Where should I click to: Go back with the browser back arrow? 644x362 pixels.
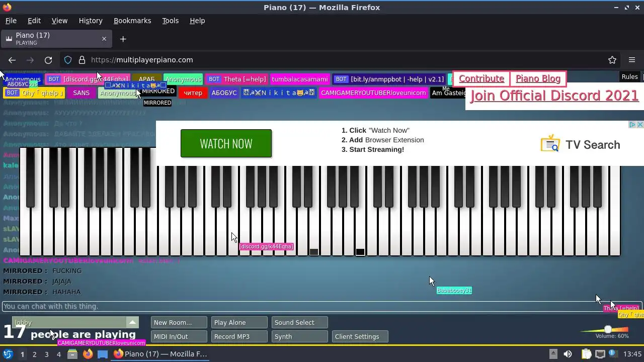click(12, 60)
